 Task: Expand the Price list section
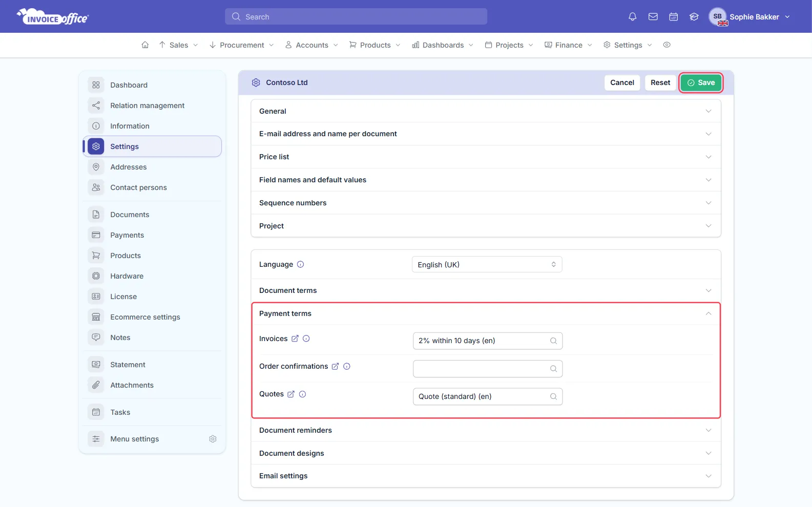coord(486,157)
